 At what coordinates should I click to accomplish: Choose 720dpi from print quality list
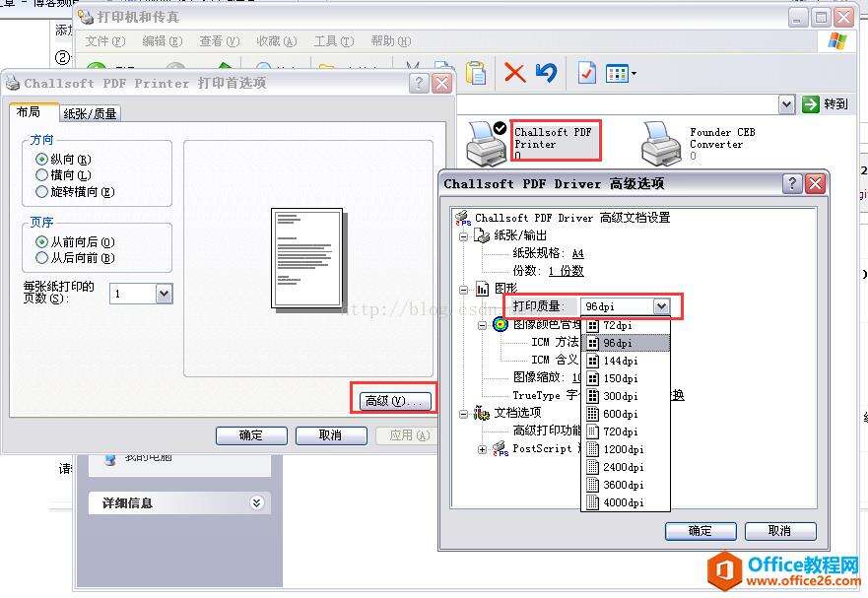625,432
